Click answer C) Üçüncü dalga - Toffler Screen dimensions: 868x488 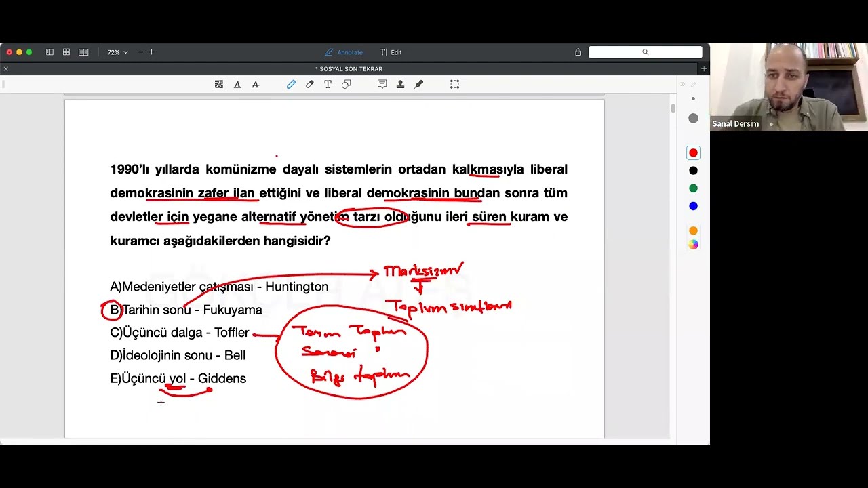[x=180, y=333]
